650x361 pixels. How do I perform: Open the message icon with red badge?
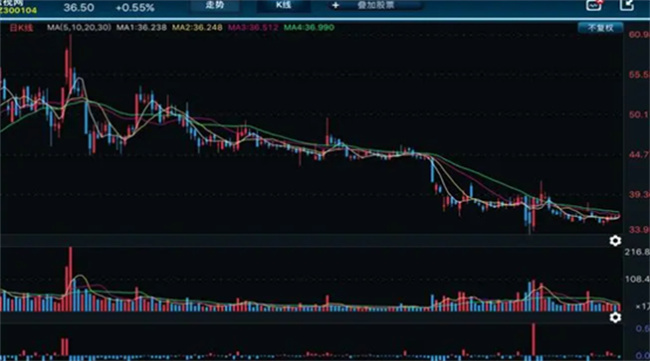click(x=594, y=5)
